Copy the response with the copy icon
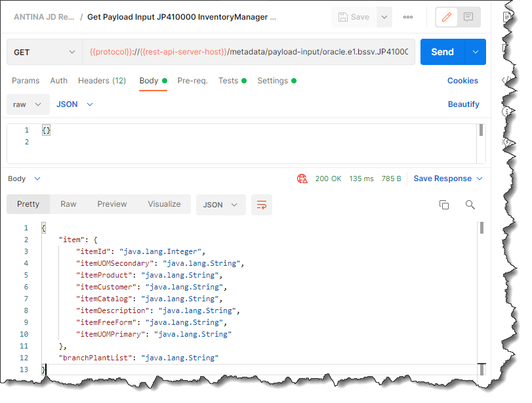The width and height of the screenshot is (532, 403). (444, 205)
